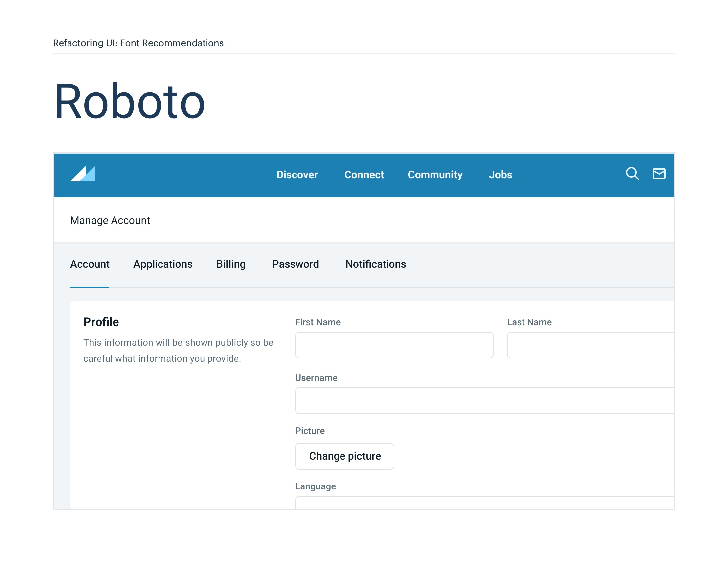Open messages via envelope icon

click(x=659, y=174)
